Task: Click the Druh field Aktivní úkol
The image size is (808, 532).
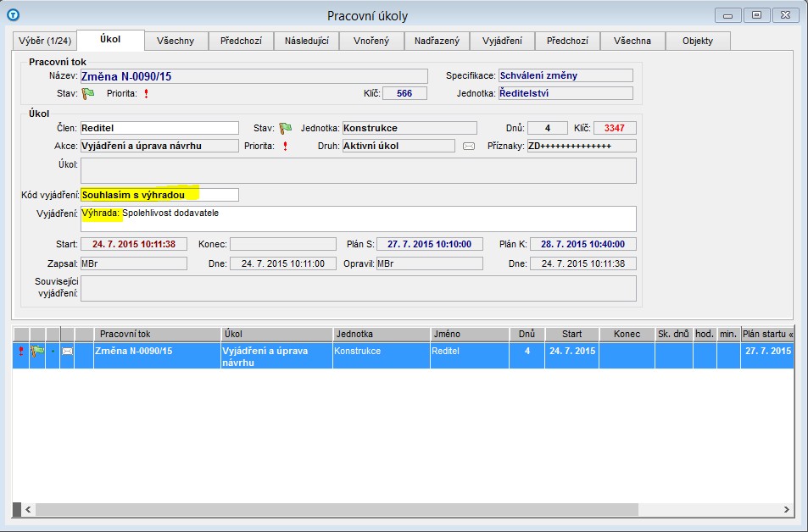Action: (x=398, y=147)
